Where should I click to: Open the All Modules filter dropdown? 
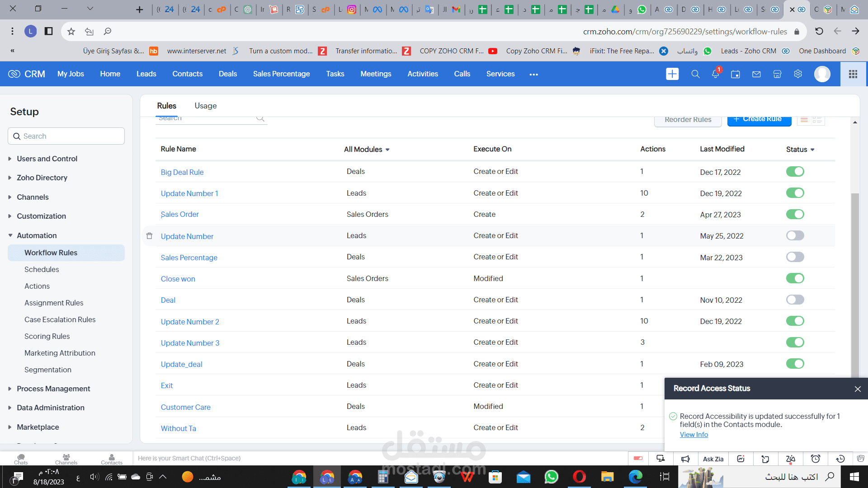pos(367,150)
